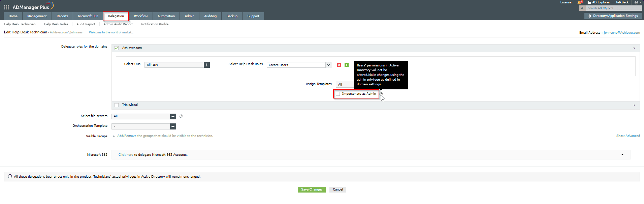Screen dimensions: 644x204
Task: Open the Workflow tab
Action: point(140,16)
